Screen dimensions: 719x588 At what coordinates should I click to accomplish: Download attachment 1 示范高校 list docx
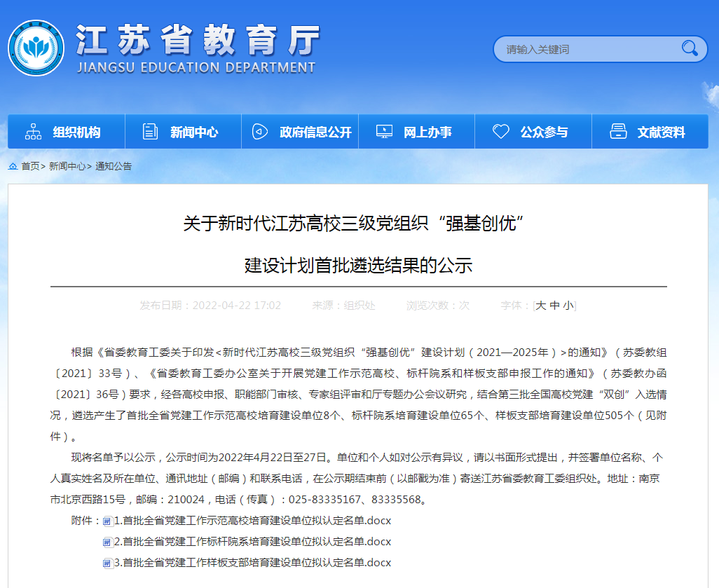(x=252, y=521)
